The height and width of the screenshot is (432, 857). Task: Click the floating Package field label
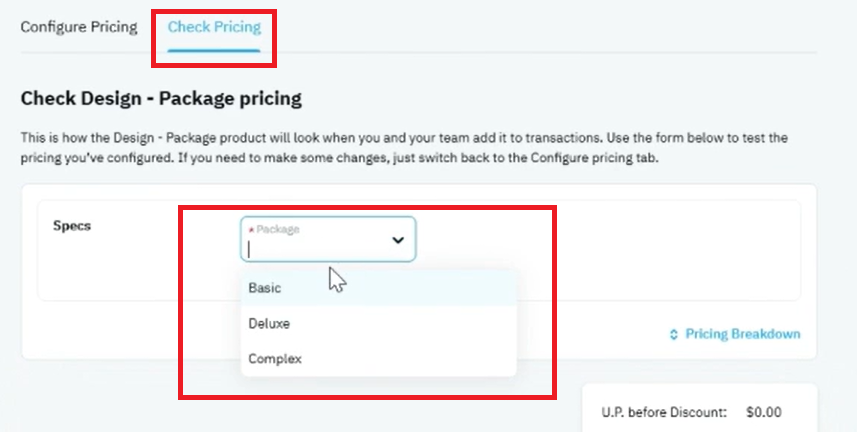(x=278, y=229)
